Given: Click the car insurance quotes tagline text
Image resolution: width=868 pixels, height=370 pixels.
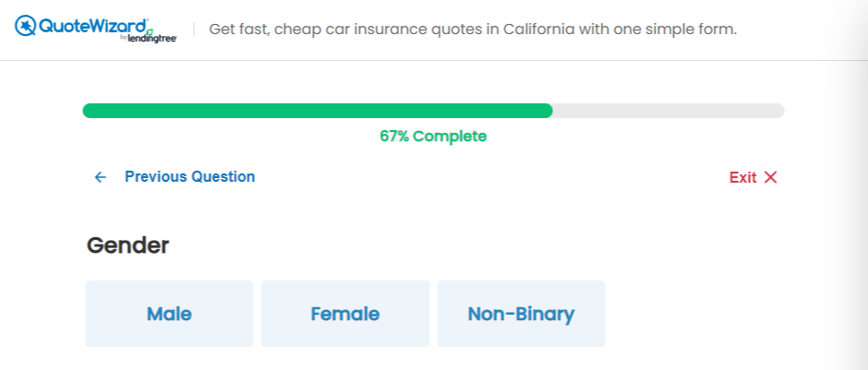Looking at the screenshot, I should 473,29.
